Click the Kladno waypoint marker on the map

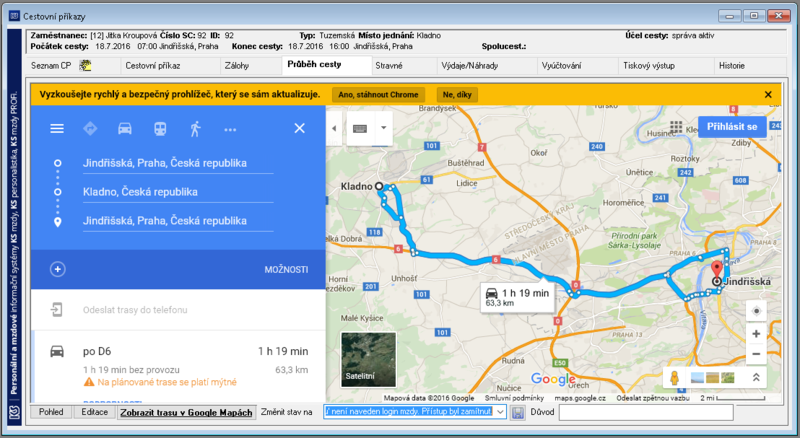(379, 186)
